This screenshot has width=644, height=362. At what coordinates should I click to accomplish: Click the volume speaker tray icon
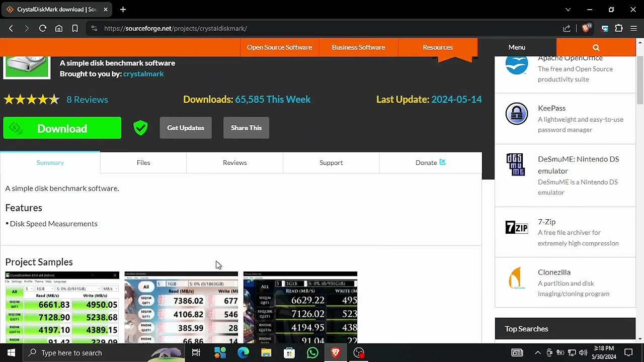point(583,353)
